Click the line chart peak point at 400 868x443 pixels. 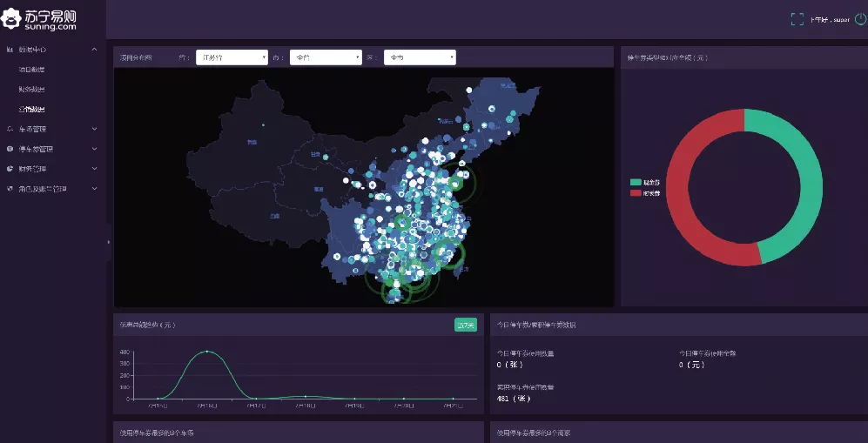pyautogui.click(x=207, y=352)
